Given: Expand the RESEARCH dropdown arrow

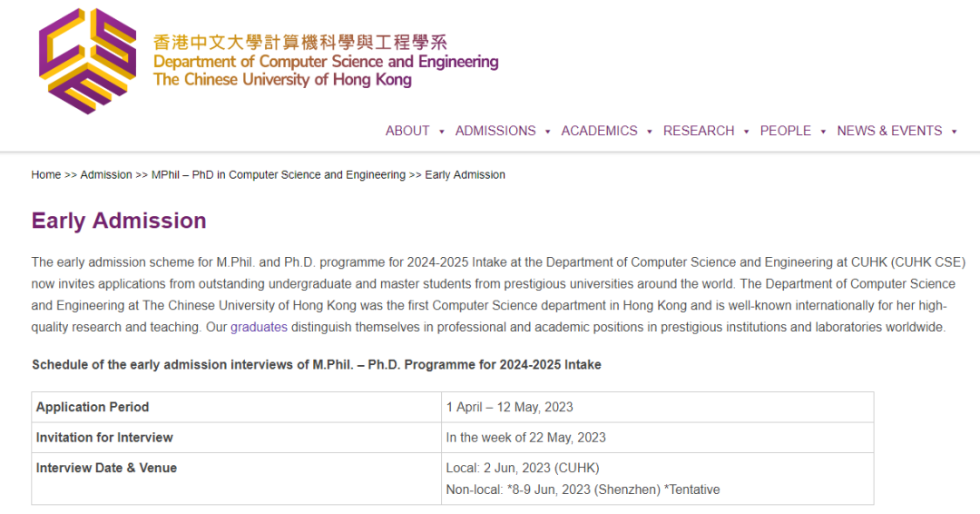Looking at the screenshot, I should [x=747, y=132].
